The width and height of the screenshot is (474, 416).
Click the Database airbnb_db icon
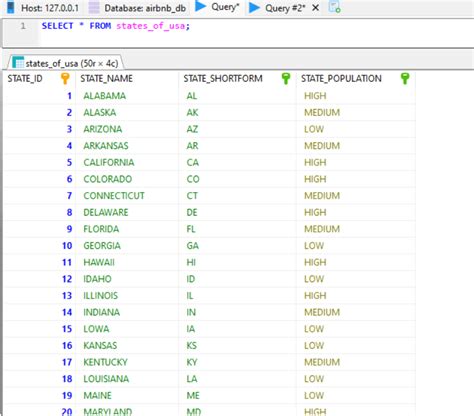94,8
